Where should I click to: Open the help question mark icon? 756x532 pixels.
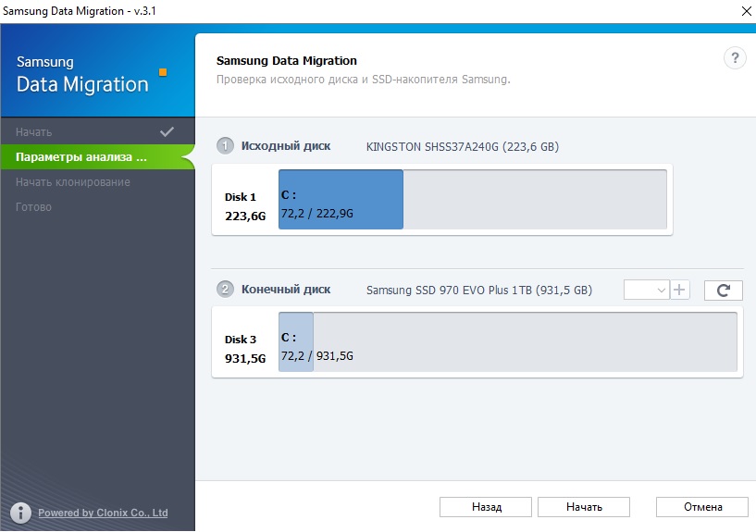tap(735, 58)
